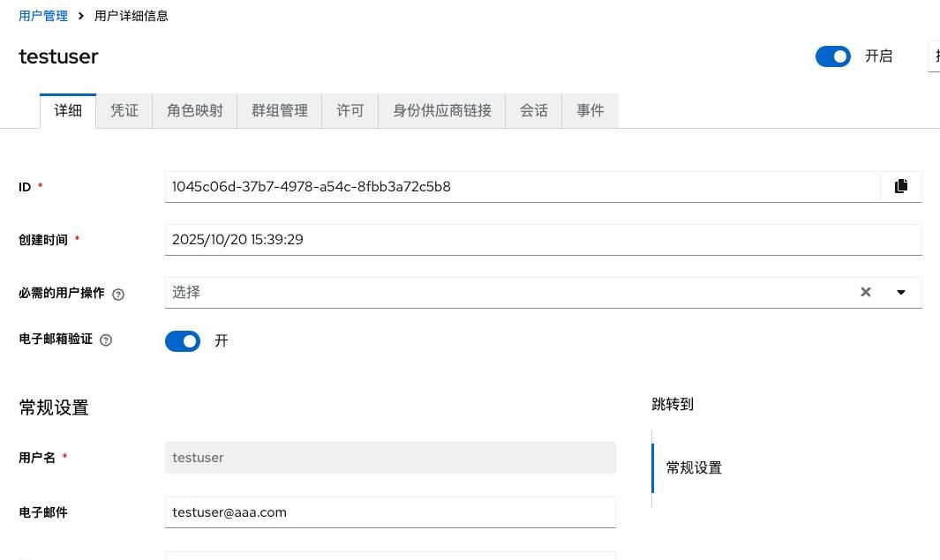Image resolution: width=940 pixels, height=560 pixels.
Task: Switch to the 凭证 tab
Action: click(x=124, y=110)
